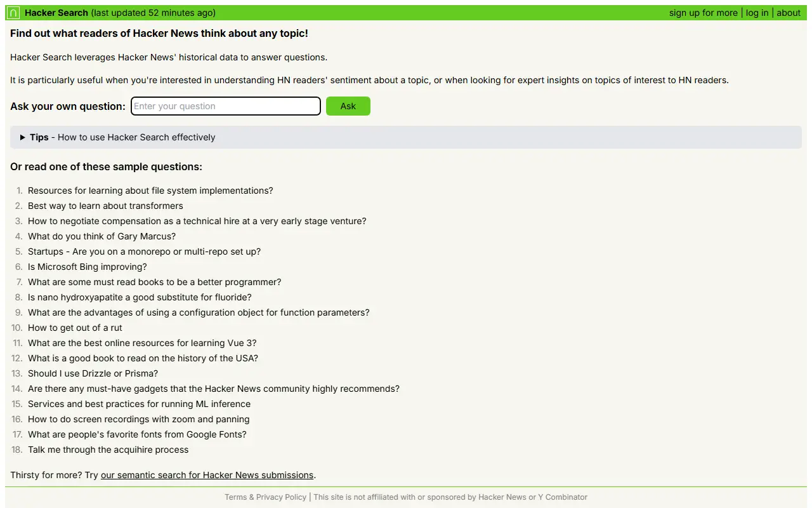Open the about page link
812x508 pixels.
[x=789, y=13]
